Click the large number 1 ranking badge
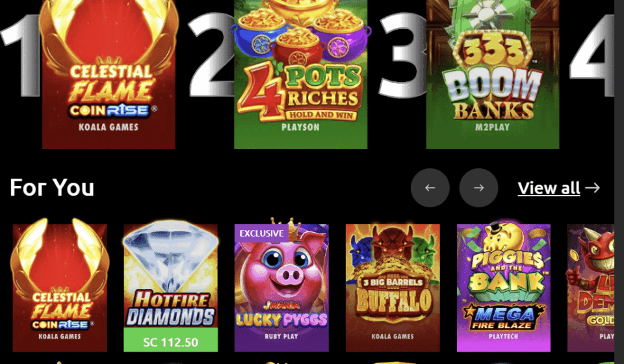Image resolution: width=624 pixels, height=364 pixels. (x=21, y=56)
